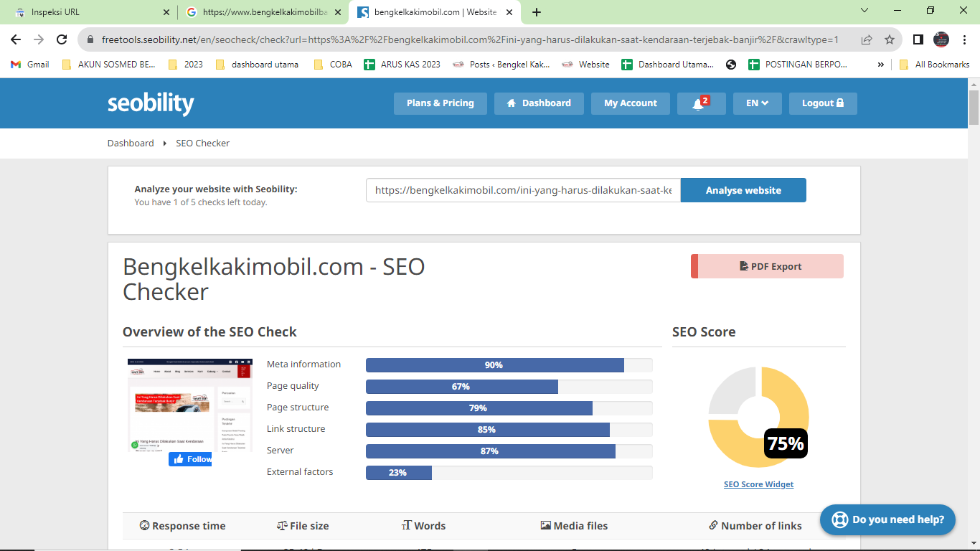Click the Words column header

(x=423, y=526)
